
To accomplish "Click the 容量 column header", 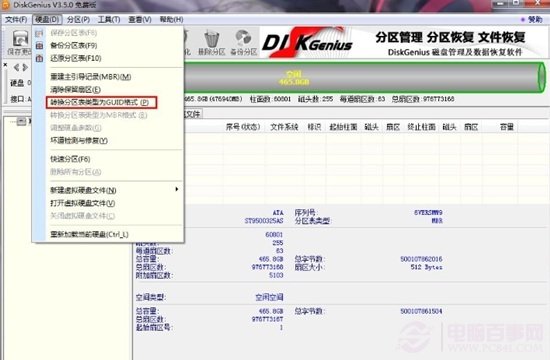I will point(507,127).
